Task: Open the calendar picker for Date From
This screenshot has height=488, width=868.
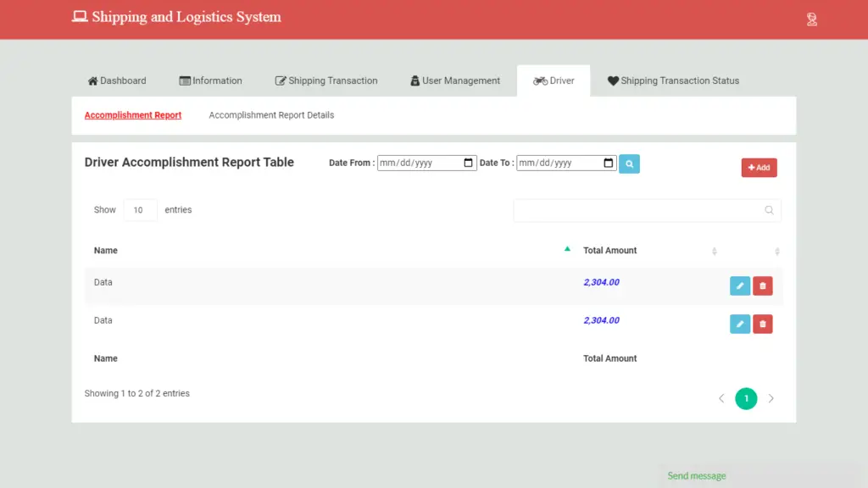Action: click(468, 163)
